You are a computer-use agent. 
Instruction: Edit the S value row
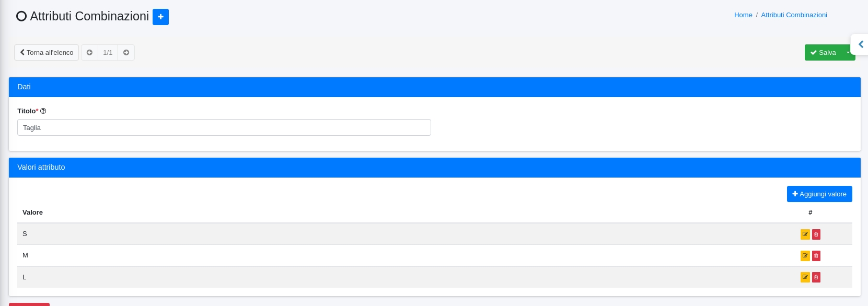pyautogui.click(x=805, y=234)
